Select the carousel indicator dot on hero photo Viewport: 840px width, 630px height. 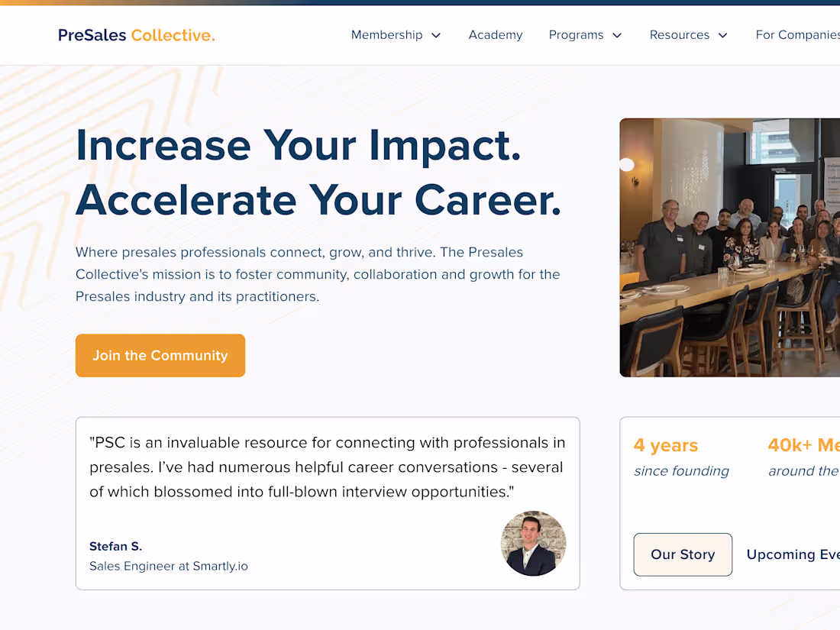pos(626,164)
